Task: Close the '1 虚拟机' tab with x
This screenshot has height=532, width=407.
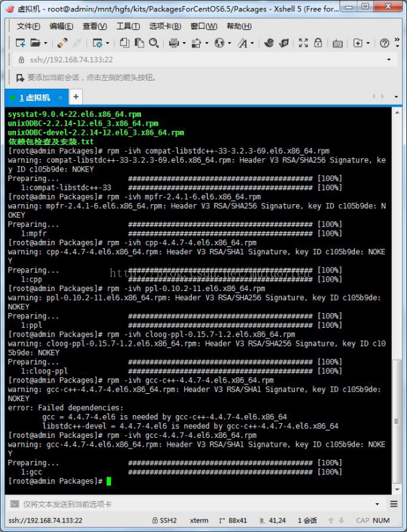Action: (x=60, y=97)
